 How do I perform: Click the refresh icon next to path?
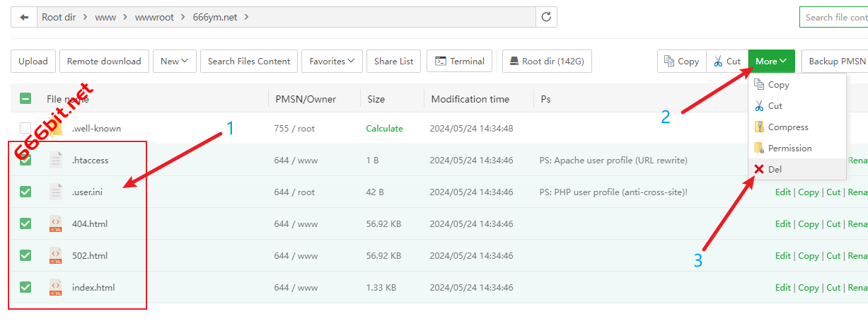tap(546, 17)
